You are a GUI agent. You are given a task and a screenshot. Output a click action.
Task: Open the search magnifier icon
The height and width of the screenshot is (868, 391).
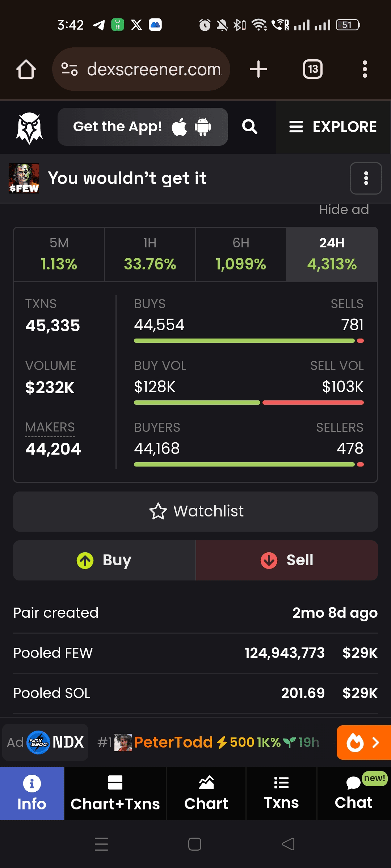pyautogui.click(x=249, y=127)
